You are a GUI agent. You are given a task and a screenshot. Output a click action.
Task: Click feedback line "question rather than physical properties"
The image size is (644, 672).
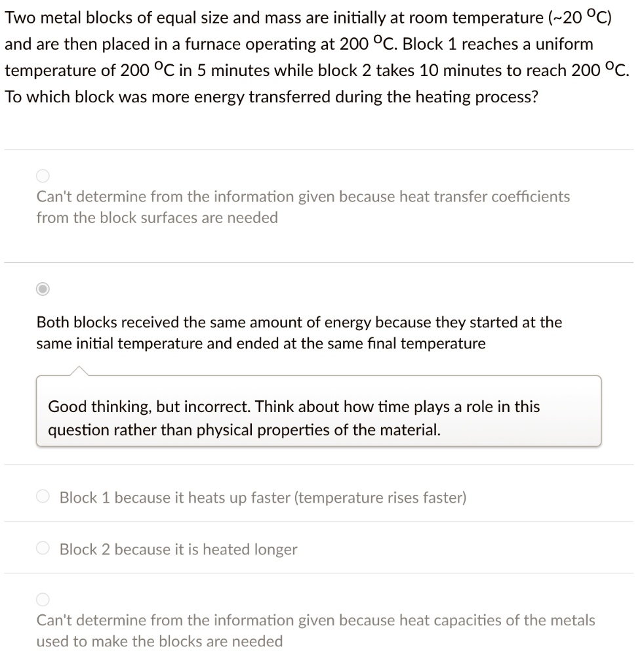[x=245, y=430]
